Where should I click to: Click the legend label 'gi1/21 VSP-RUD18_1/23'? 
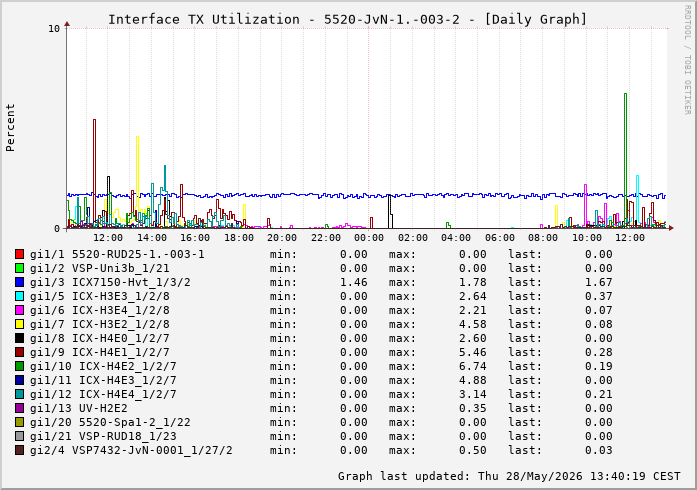coord(103,436)
